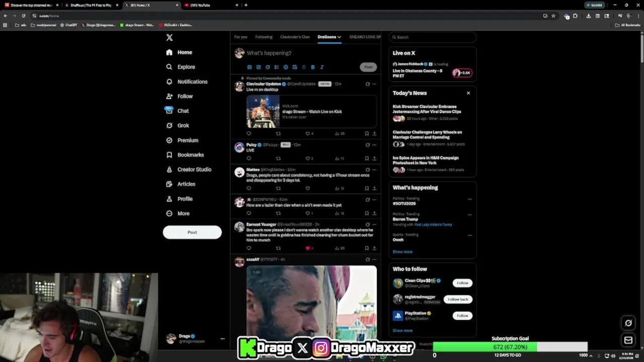The height and width of the screenshot is (362, 644).
Task: Click the sidebar Post button
Action: pos(192,232)
